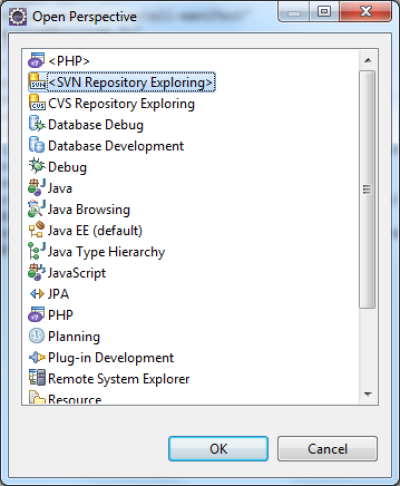Click the Database Development cylinder icon
Image resolution: width=400 pixels, height=486 pixels.
tap(37, 145)
